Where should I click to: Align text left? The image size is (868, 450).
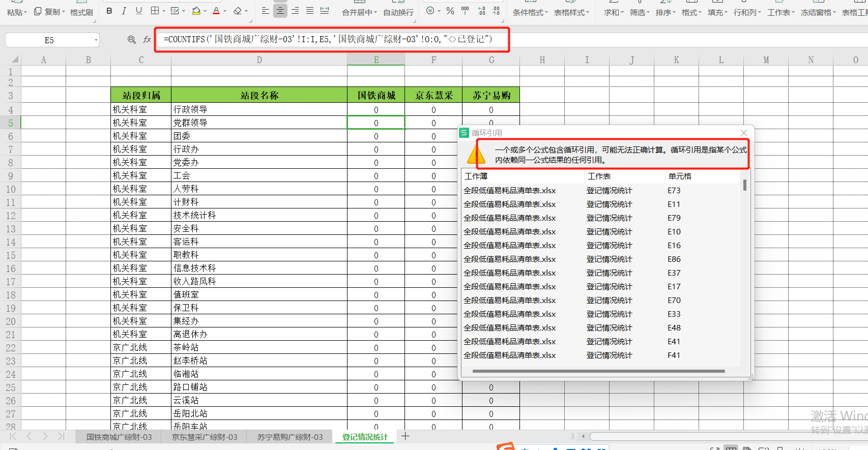(266, 11)
